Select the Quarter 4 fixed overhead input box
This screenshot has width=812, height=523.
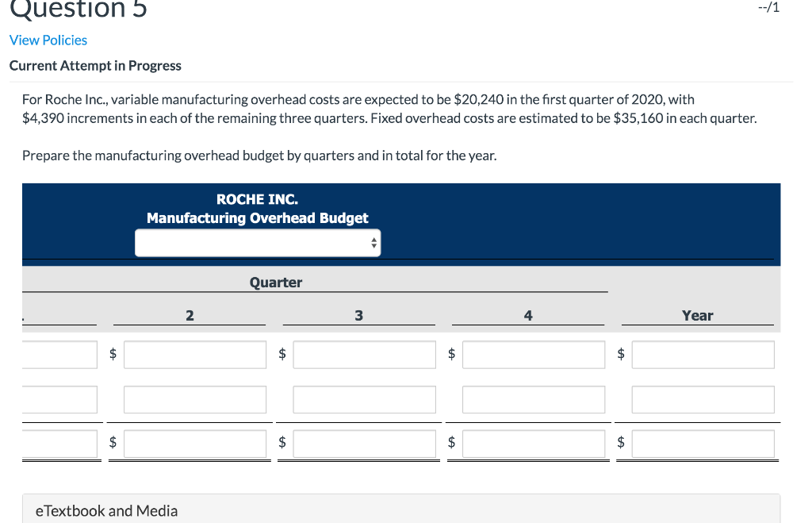pos(533,399)
